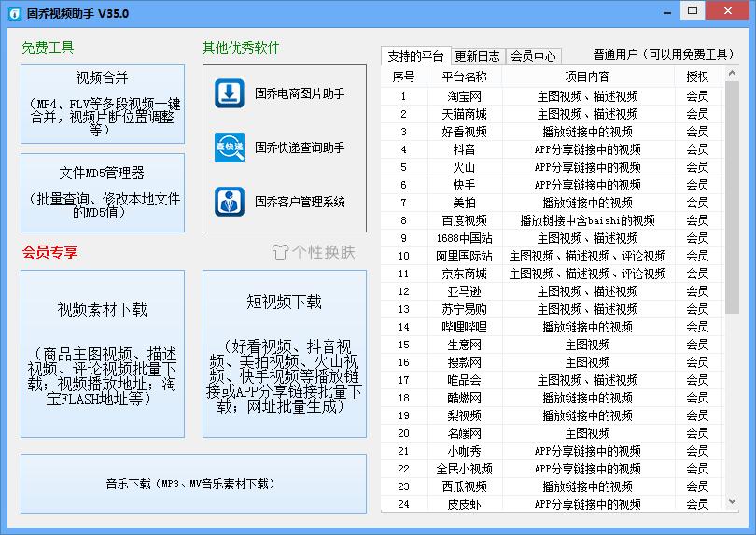Image resolution: width=756 pixels, height=535 pixels.
Task: Click the platform list scroll up arrow
Action: coord(732,74)
